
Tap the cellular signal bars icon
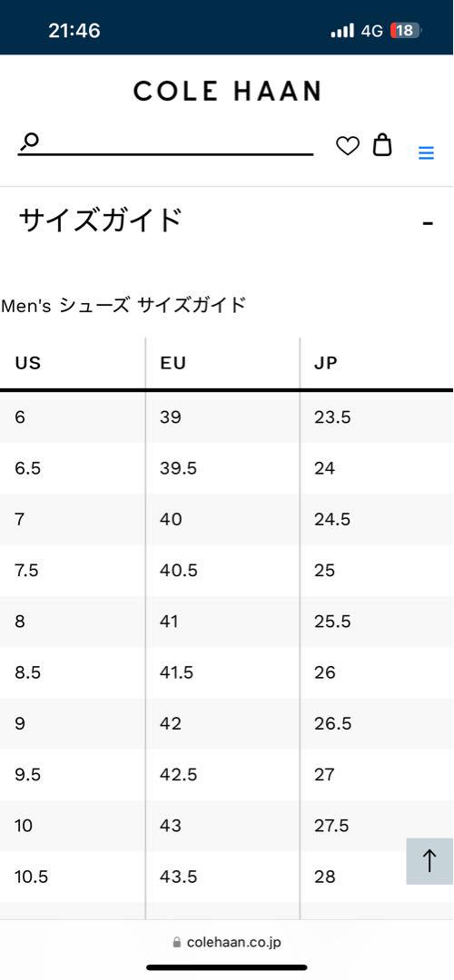[342, 30]
